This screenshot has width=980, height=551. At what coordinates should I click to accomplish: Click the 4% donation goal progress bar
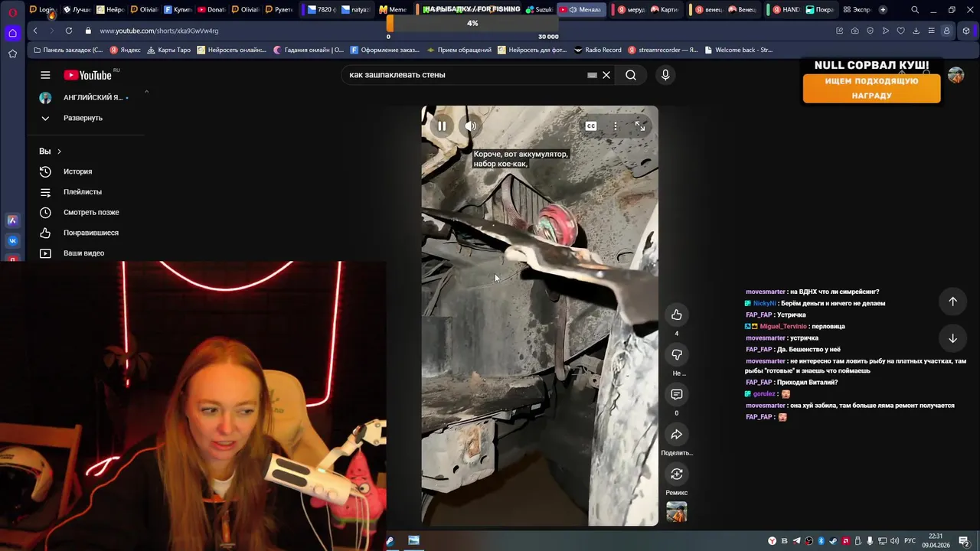tap(472, 24)
